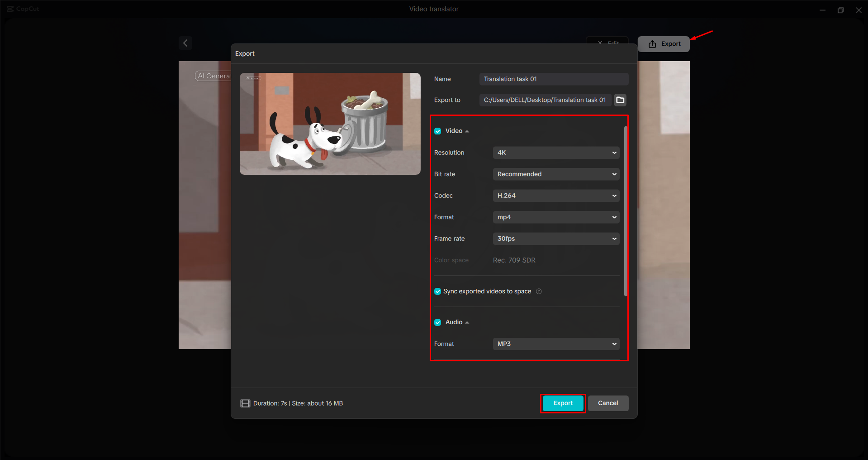Viewport: 868px width, 460px height.
Task: Click the back arrow above the video preview
Action: click(185, 43)
